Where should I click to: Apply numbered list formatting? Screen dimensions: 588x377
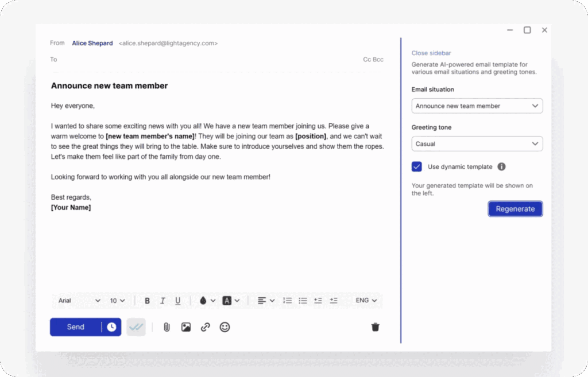[287, 300]
